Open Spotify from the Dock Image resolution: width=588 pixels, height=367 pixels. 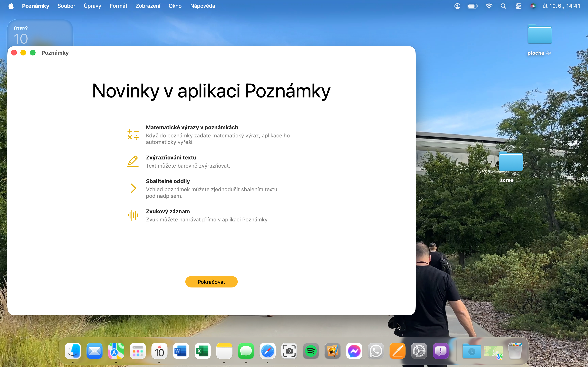[311, 351]
